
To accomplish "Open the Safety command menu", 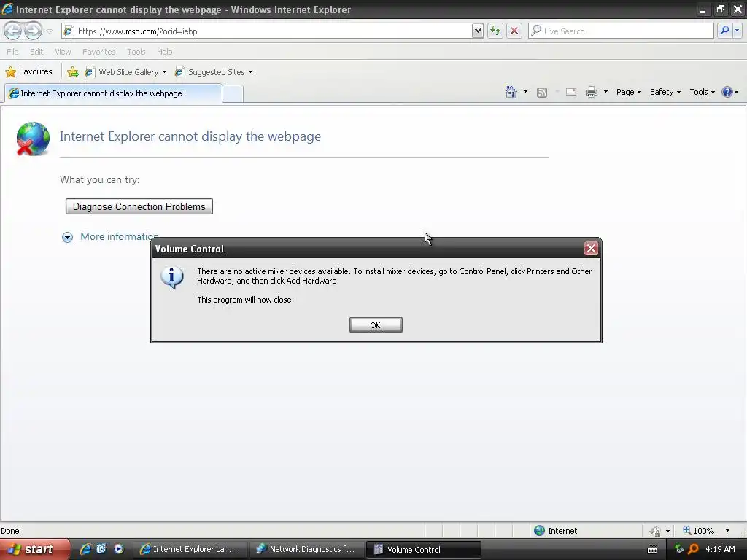I will point(665,92).
